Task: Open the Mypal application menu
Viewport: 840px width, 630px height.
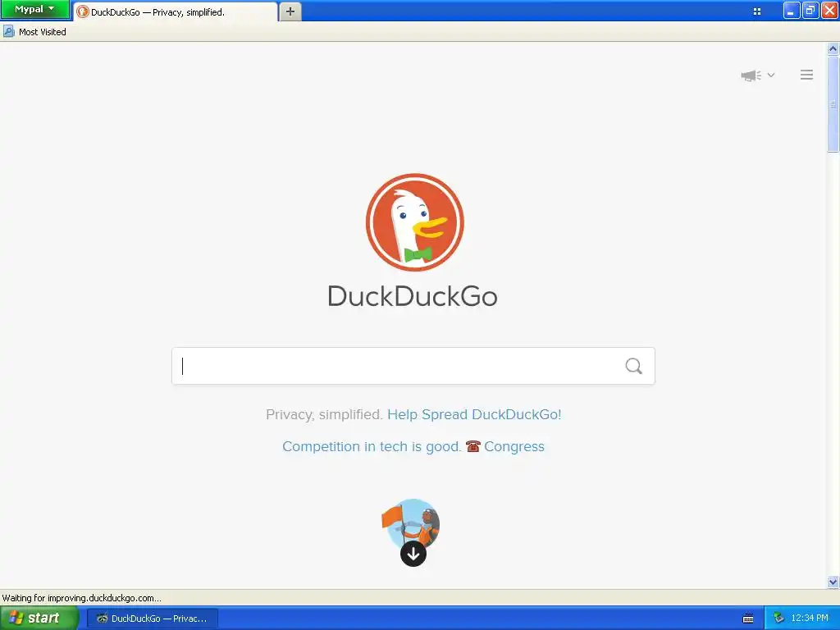Action: pos(34,9)
